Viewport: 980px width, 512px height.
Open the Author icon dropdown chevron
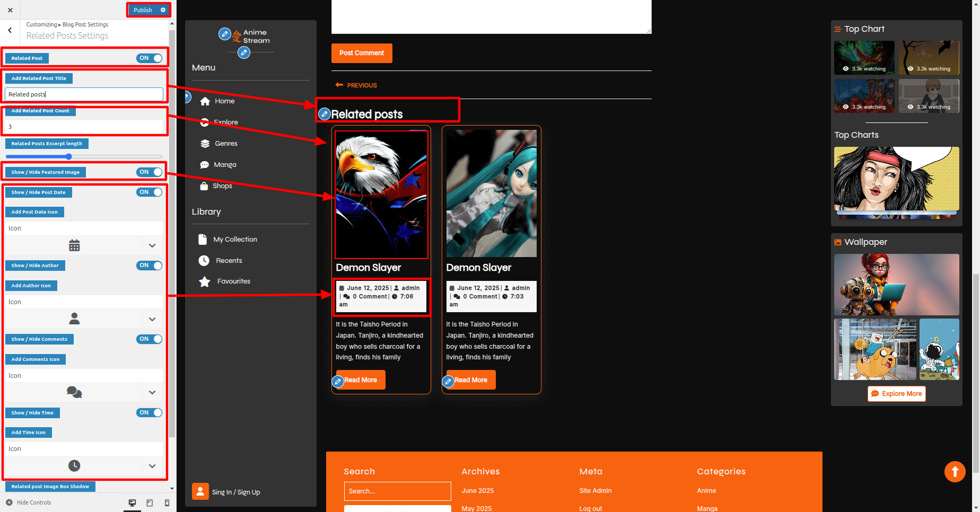coord(152,319)
